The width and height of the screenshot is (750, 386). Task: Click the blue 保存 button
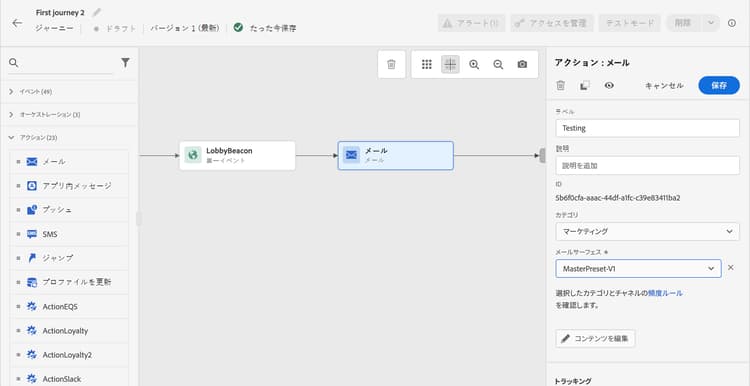point(719,86)
